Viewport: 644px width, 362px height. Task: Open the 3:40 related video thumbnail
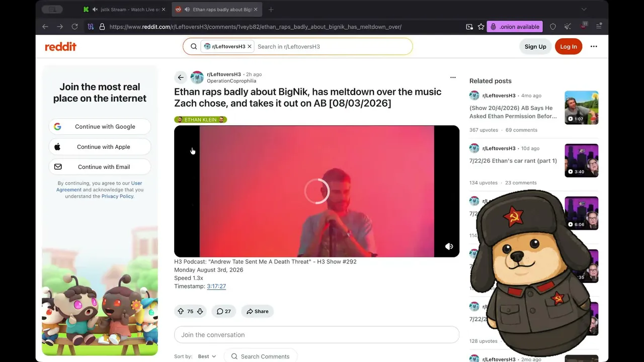582,160
